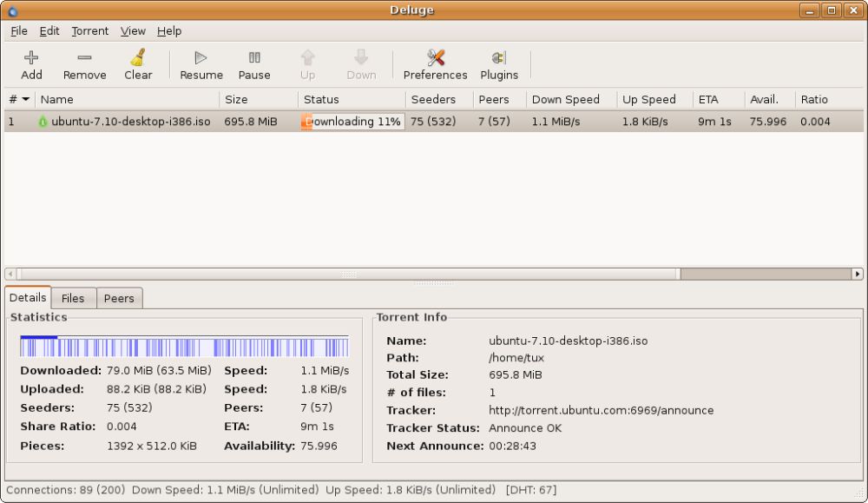Click the pieces progress bar in Statistics
This screenshot has height=503, width=868.
(184, 347)
